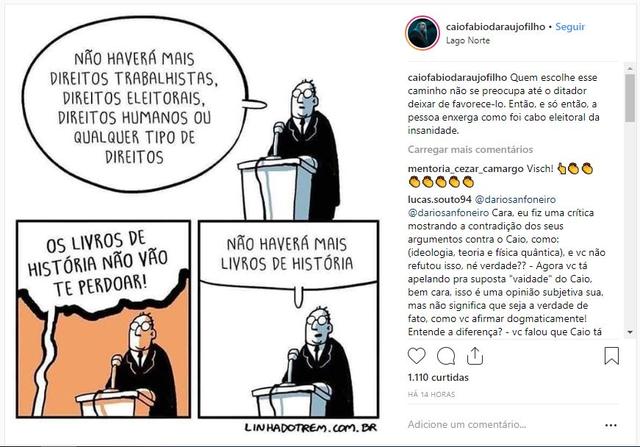Open the lucas.souto94 commenter profile
This screenshot has width=640, height=447.
(x=440, y=200)
